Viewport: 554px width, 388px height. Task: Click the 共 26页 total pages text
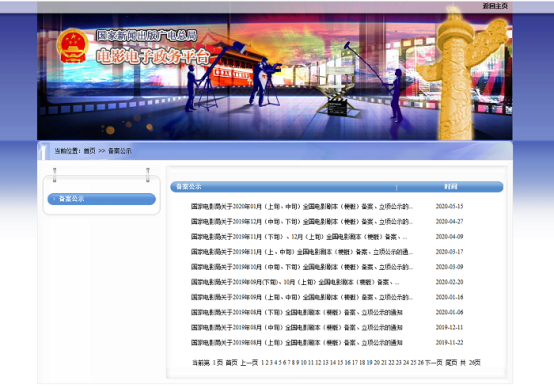click(470, 363)
